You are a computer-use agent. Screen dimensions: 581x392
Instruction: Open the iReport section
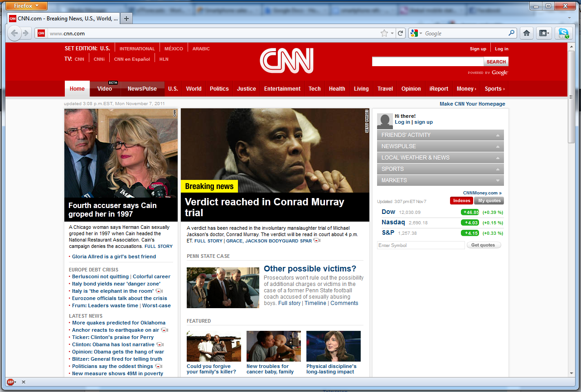point(439,89)
